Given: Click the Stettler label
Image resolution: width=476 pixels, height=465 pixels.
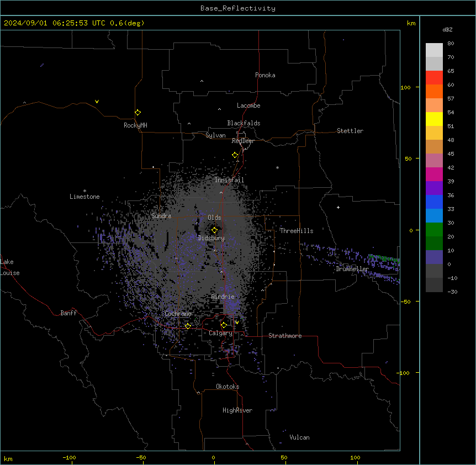Looking at the screenshot, I should click(x=350, y=131).
